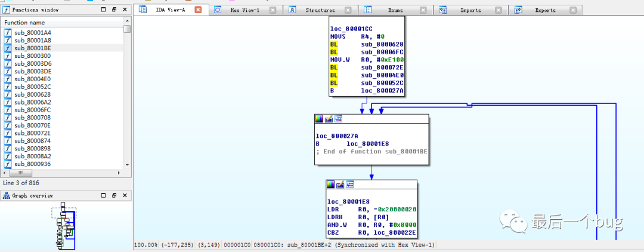This screenshot has height=252, width=644.
Task: Switch to the IDA View-A tab
Action: (x=171, y=10)
